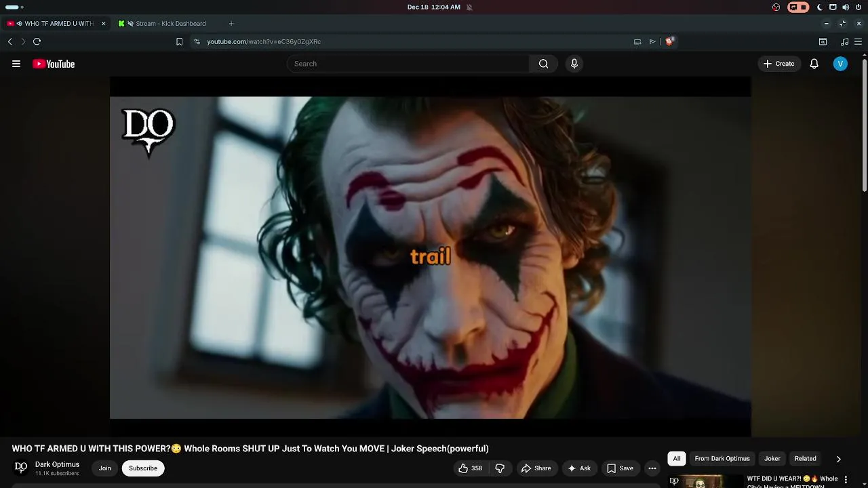This screenshot has height=488, width=868.
Task: Open the display network tray icon
Action: (833, 7)
